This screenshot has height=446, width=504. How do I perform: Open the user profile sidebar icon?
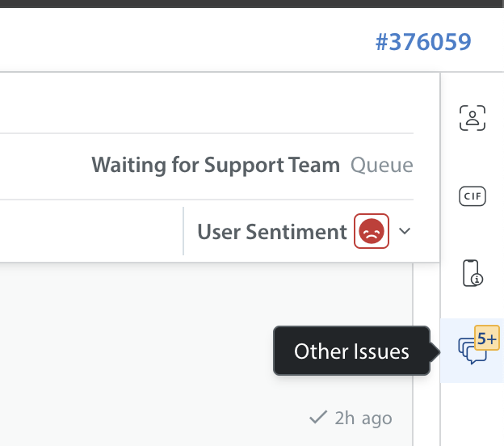tap(472, 118)
